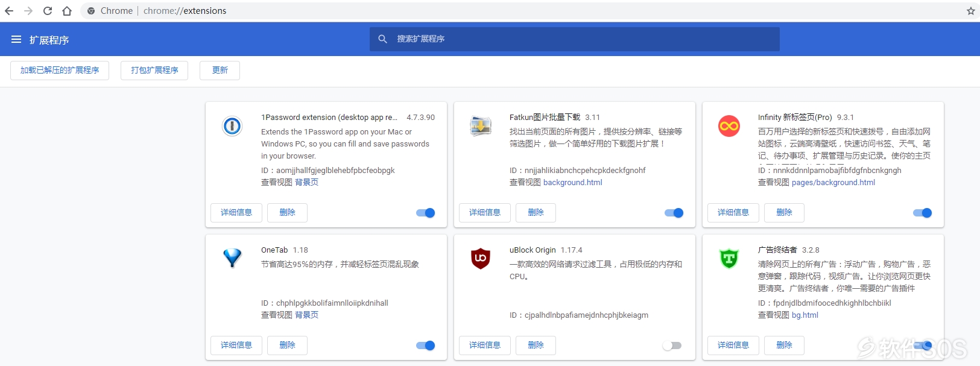
Task: Click the OneTab funnel icon
Action: (x=232, y=258)
